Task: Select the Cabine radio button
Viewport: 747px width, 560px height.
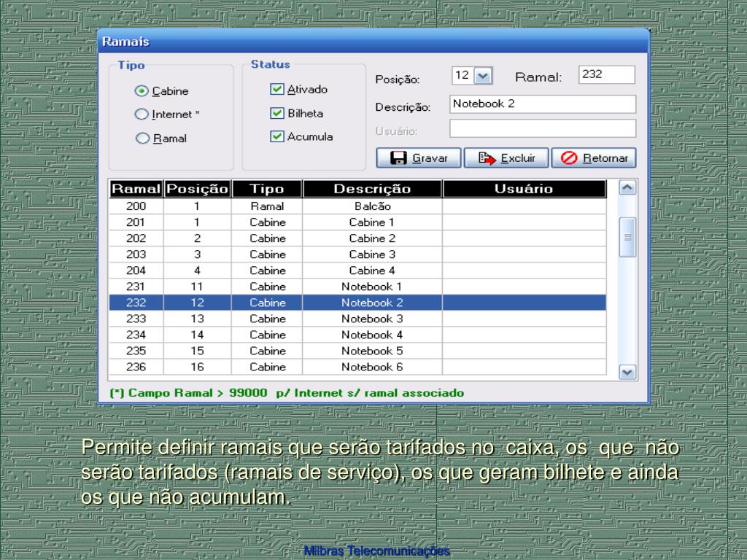Action: click(x=142, y=90)
